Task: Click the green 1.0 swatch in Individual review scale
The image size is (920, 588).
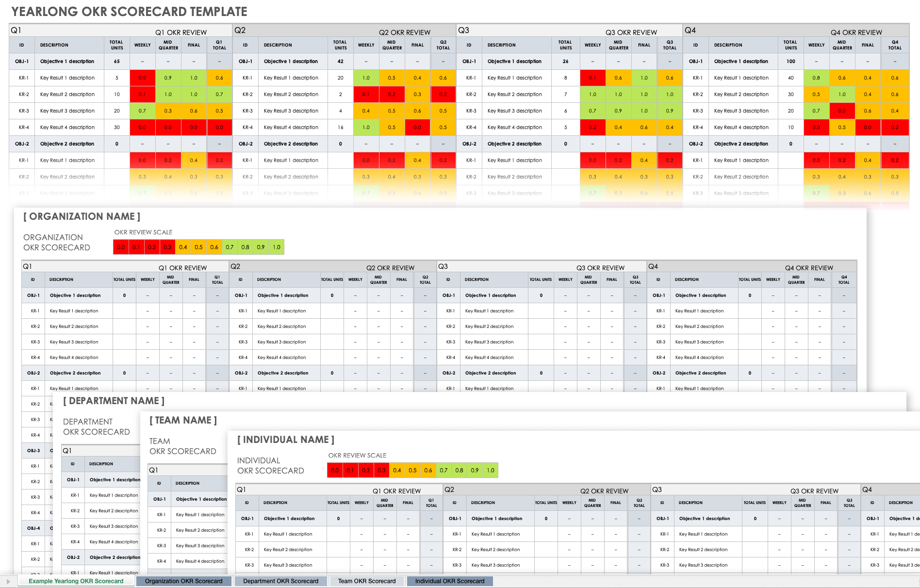Action: coord(491,471)
